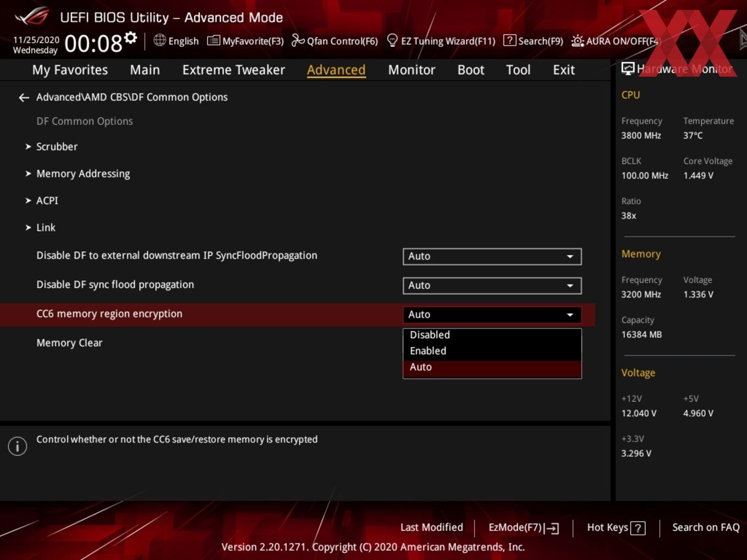Open the Monitor tab
The image size is (747, 560).
point(411,70)
